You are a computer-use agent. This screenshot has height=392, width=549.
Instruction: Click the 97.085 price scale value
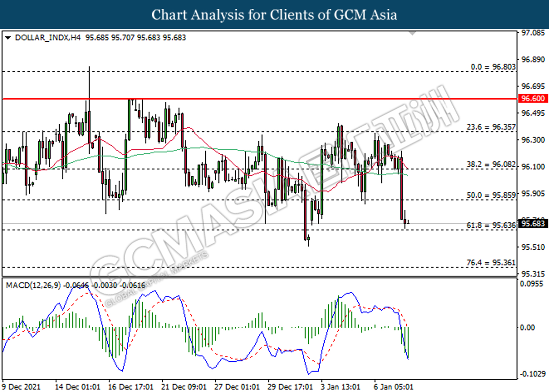click(x=533, y=33)
